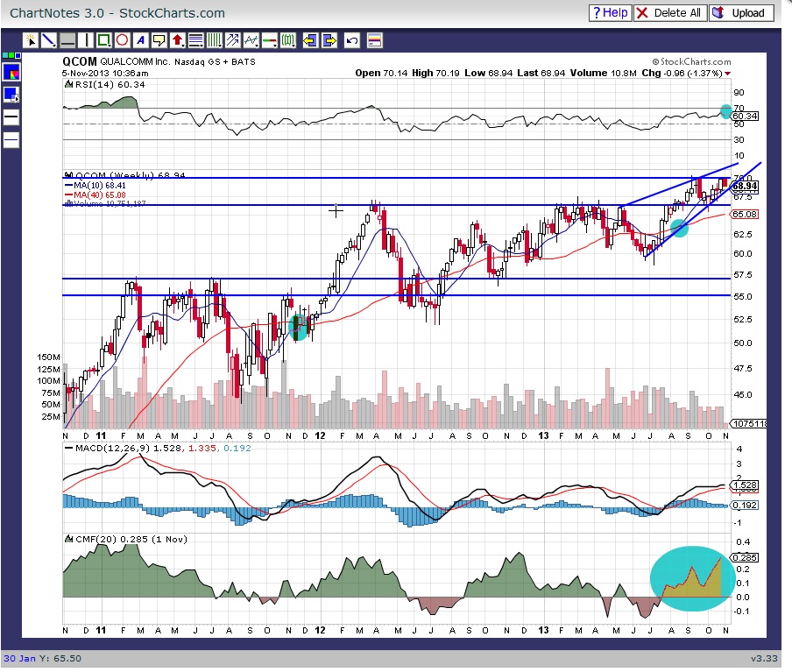The width and height of the screenshot is (792, 672).
Task: Click the 0.192 histogram value tag
Action: (x=745, y=505)
